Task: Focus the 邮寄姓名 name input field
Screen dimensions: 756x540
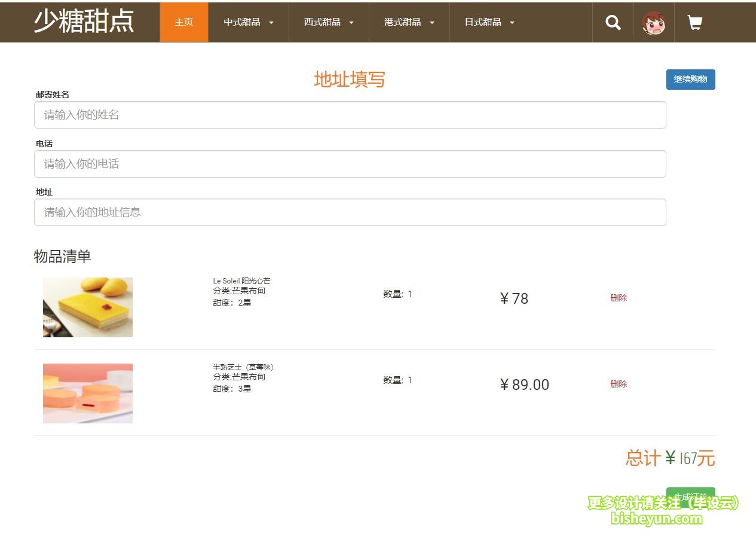Action: pos(350,115)
